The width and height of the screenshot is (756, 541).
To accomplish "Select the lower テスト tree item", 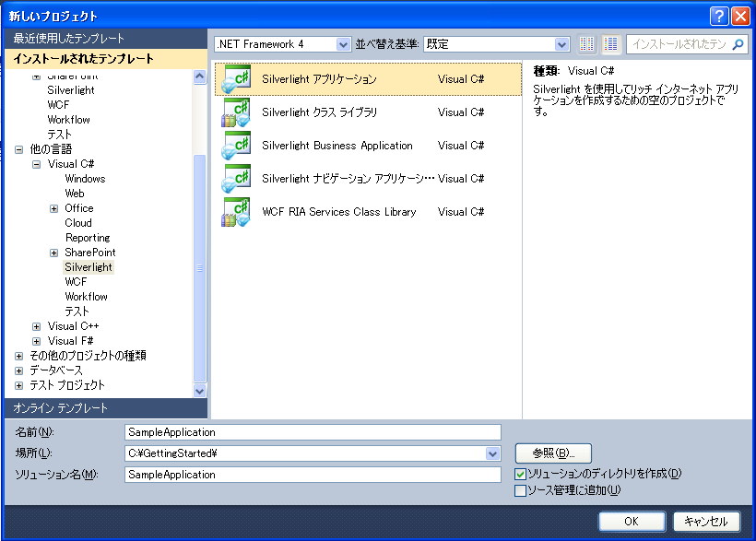I will point(77,312).
